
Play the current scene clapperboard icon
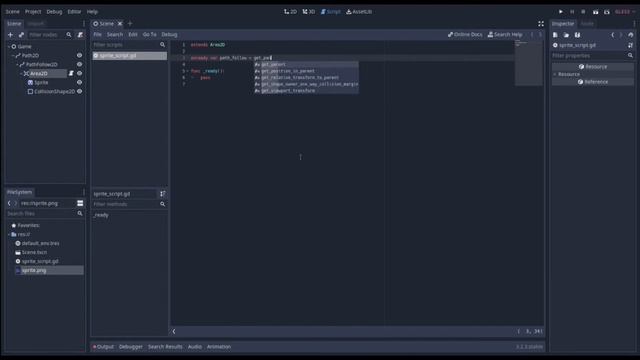point(596,12)
